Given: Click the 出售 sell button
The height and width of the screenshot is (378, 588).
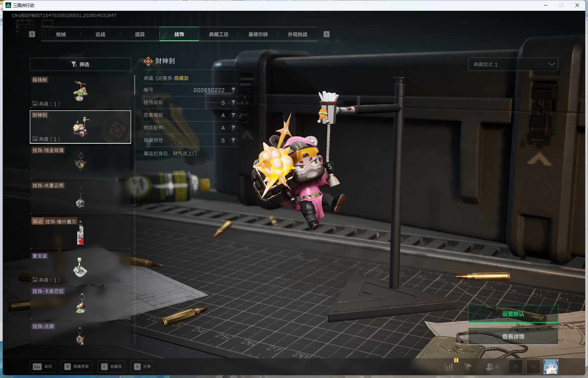Looking at the screenshot, I should click(142, 367).
